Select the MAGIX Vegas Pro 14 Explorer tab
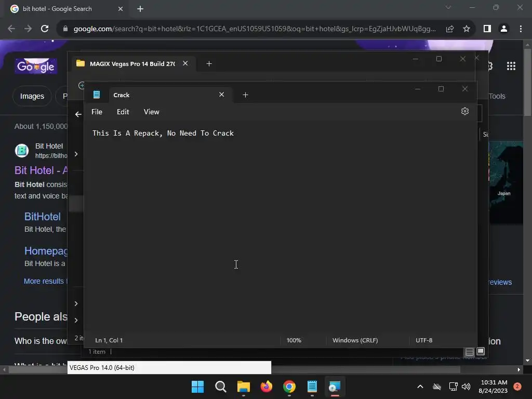This screenshot has width=532, height=399. tap(133, 64)
